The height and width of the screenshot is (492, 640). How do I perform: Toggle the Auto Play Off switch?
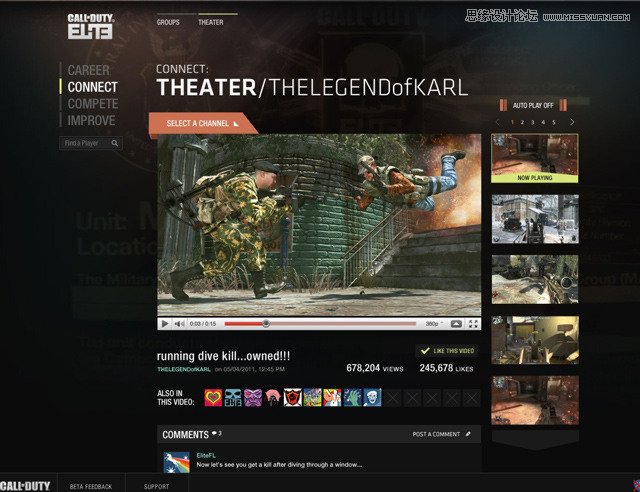pos(533,105)
